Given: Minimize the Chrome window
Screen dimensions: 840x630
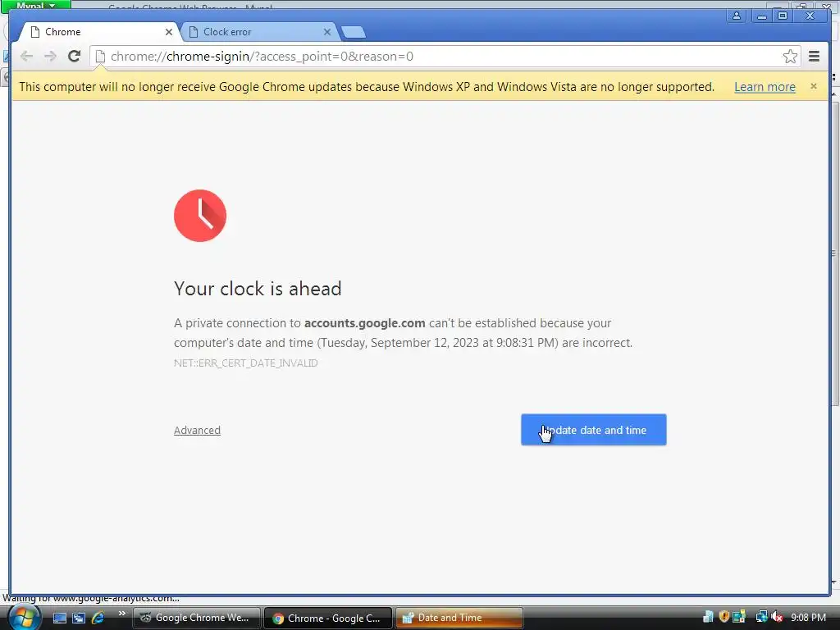Looking at the screenshot, I should point(761,16).
